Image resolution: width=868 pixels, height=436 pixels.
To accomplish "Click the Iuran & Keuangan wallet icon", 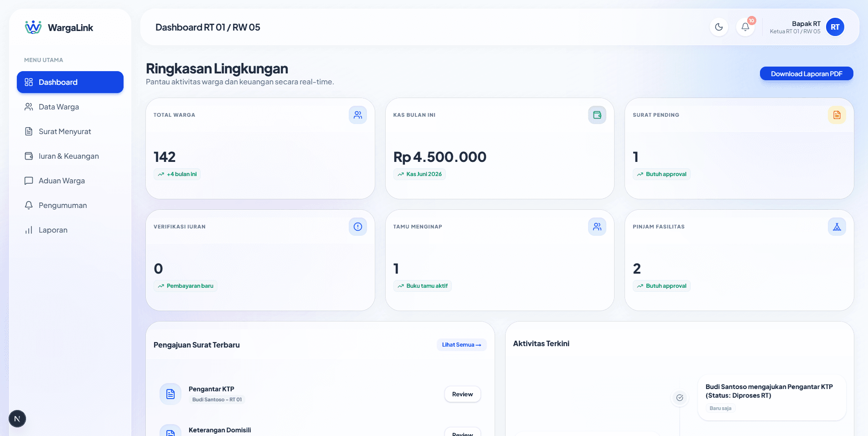I will pos(29,156).
